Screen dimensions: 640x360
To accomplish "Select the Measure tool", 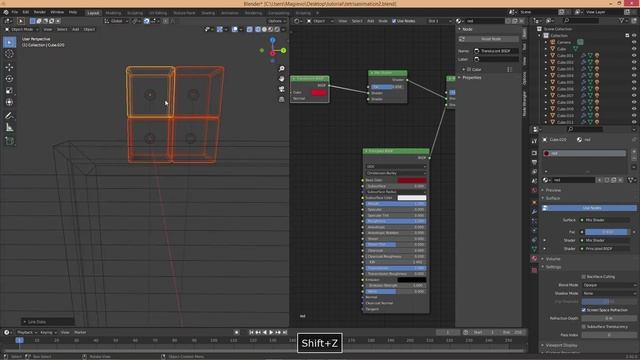I will [9, 128].
